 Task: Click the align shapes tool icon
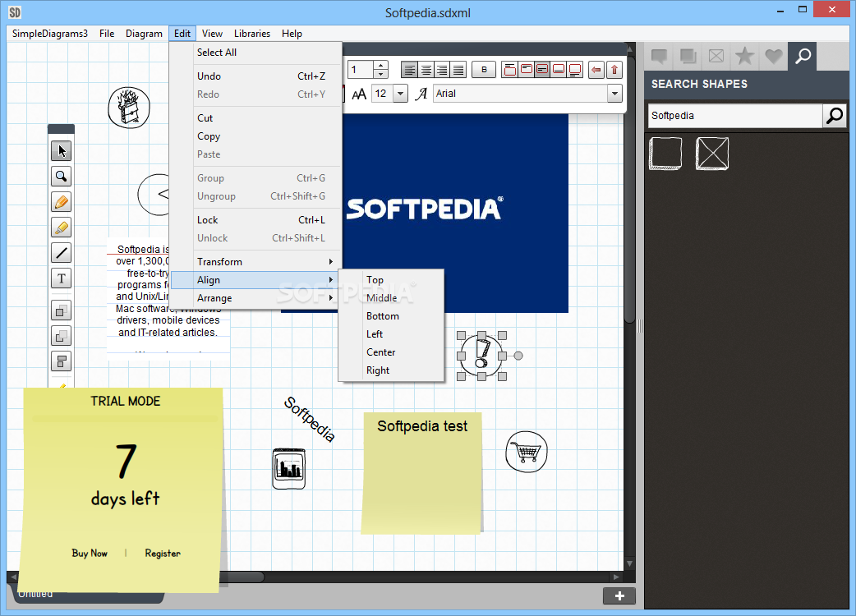coord(61,361)
